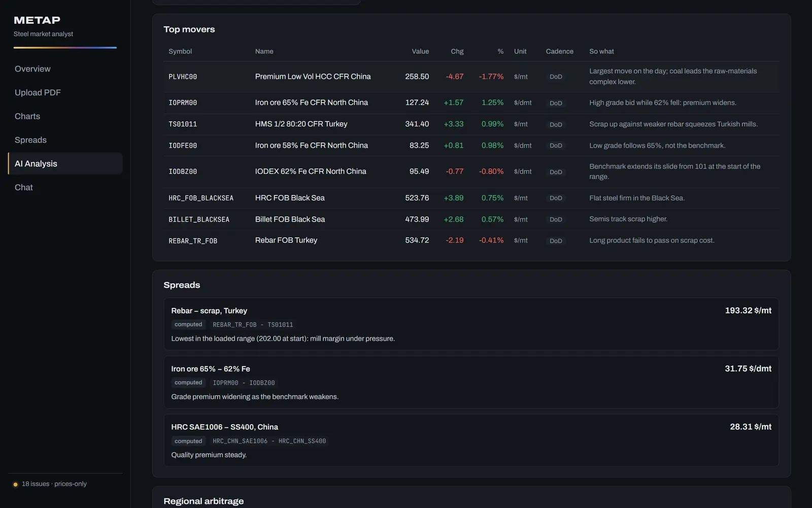Click the Symbol column header

[180, 51]
